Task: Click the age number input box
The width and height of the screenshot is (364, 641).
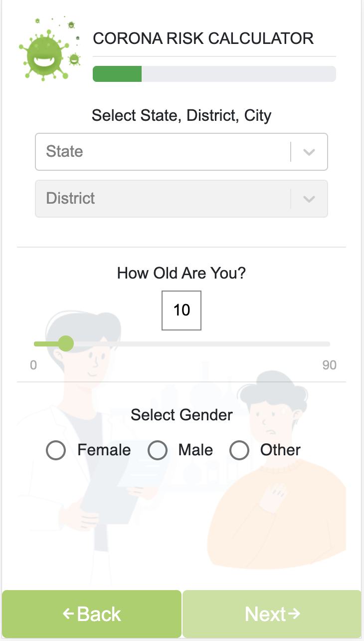Action: click(182, 311)
